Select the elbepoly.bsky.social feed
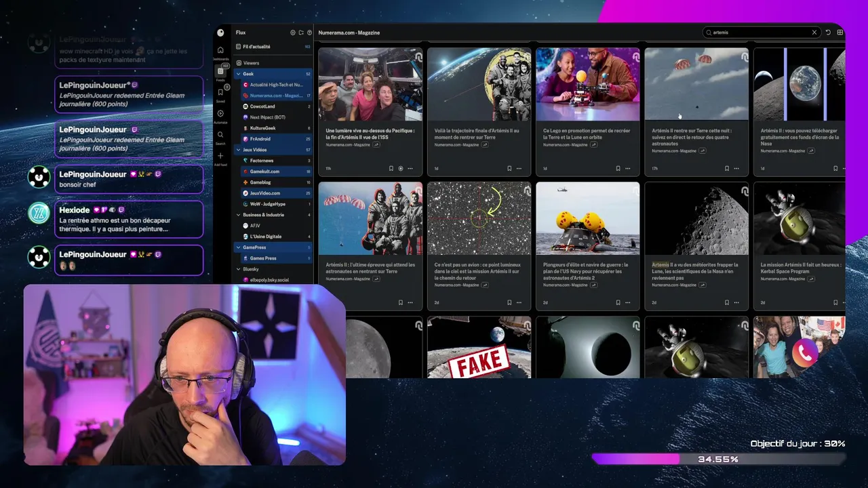This screenshot has height=488, width=868. [x=277, y=280]
